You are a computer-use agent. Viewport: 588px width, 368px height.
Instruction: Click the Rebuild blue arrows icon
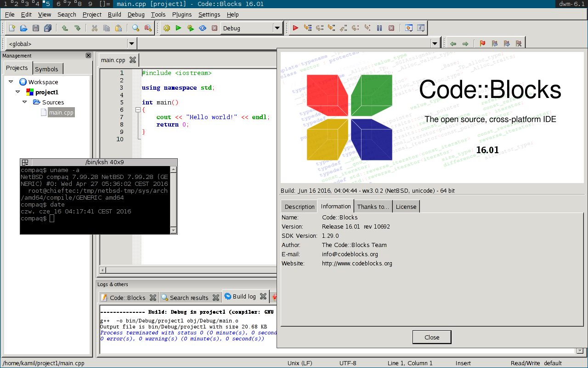[203, 28]
